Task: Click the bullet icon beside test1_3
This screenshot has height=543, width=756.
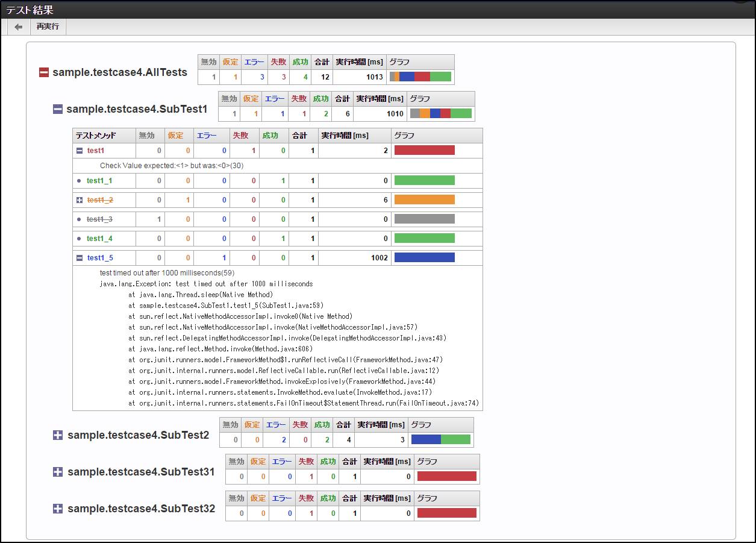Action: click(79, 219)
